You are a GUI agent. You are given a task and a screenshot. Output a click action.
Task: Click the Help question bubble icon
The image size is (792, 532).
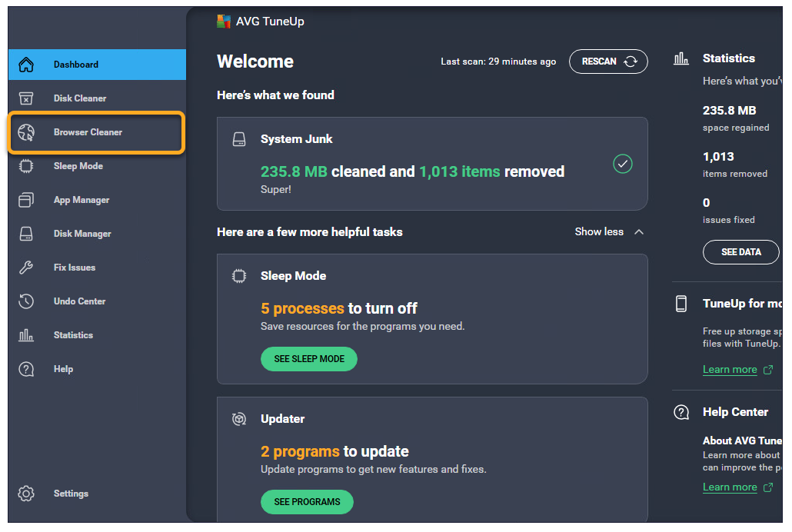point(26,369)
